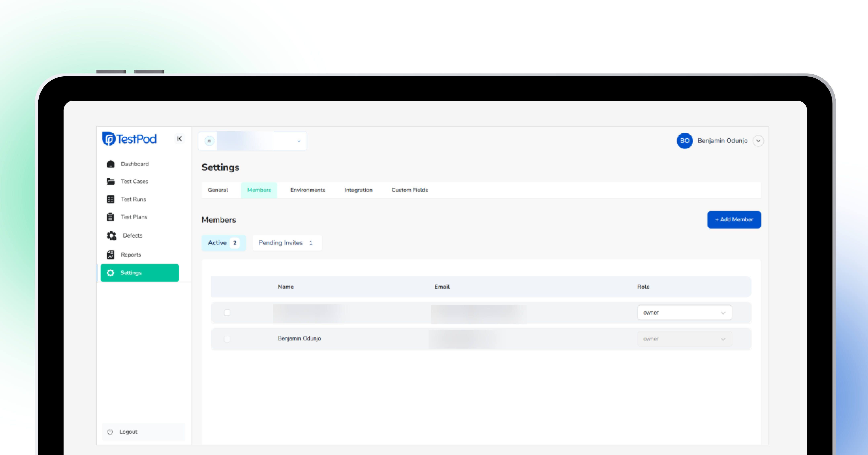The width and height of the screenshot is (868, 455).
Task: Click the TestPod logo
Action: [129, 139]
